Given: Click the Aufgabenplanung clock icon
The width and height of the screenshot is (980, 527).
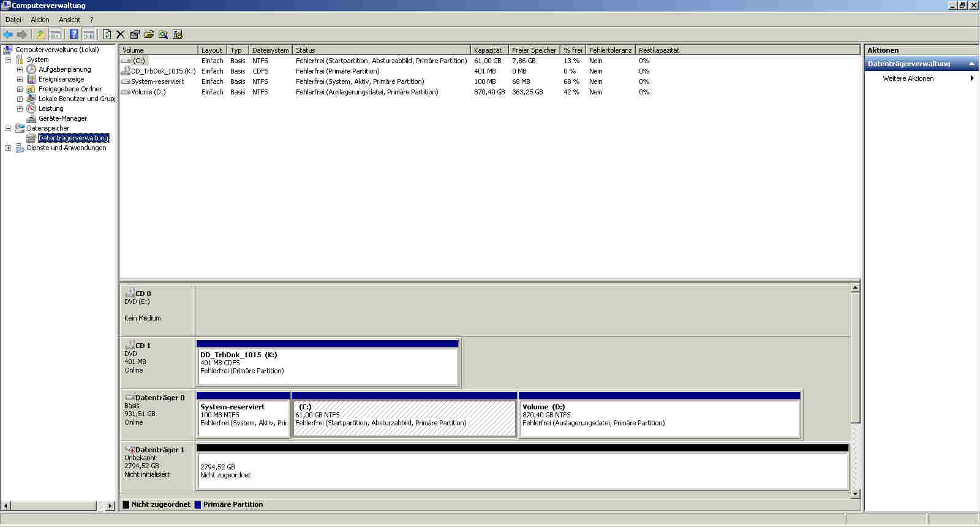Looking at the screenshot, I should 31,69.
